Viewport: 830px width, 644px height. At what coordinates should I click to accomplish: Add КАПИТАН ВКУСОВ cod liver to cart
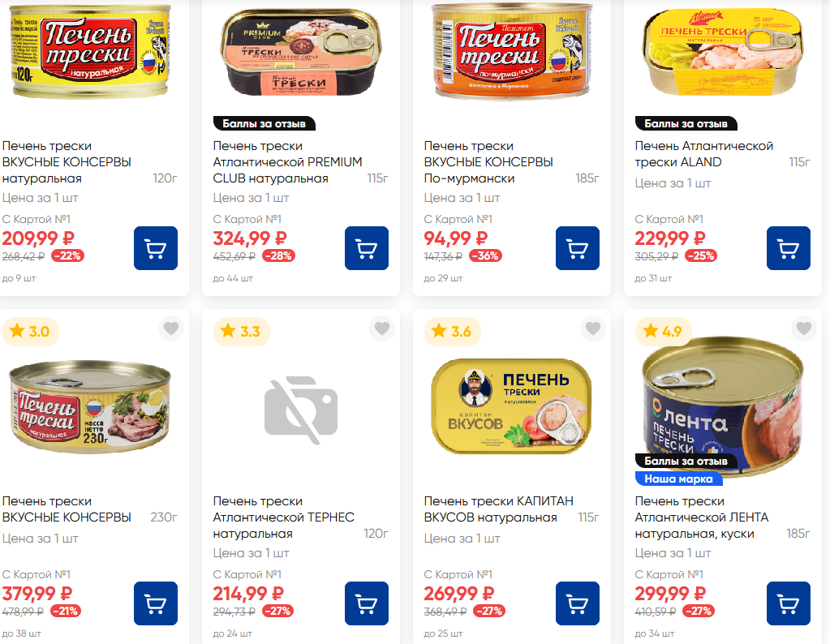tap(577, 603)
